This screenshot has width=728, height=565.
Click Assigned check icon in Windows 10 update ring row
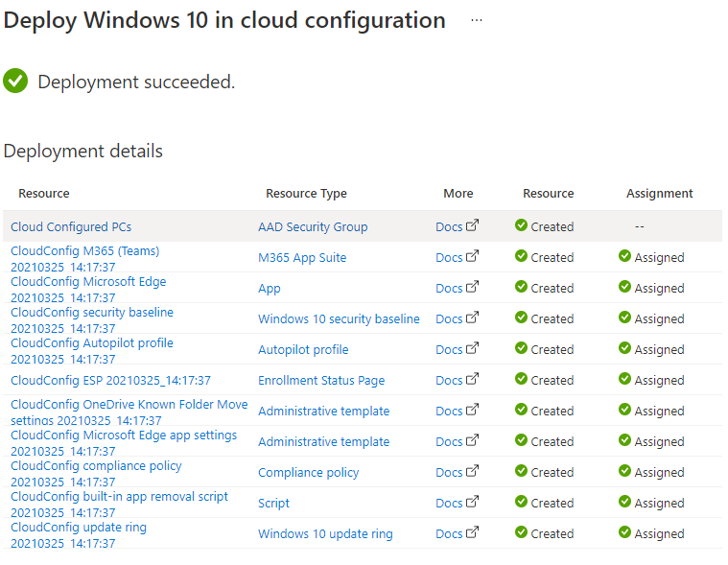click(624, 532)
